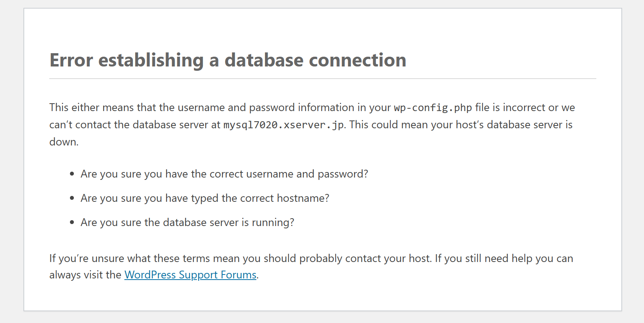
Task: Click the bullet marker before the hostname question
Action: (x=72, y=198)
